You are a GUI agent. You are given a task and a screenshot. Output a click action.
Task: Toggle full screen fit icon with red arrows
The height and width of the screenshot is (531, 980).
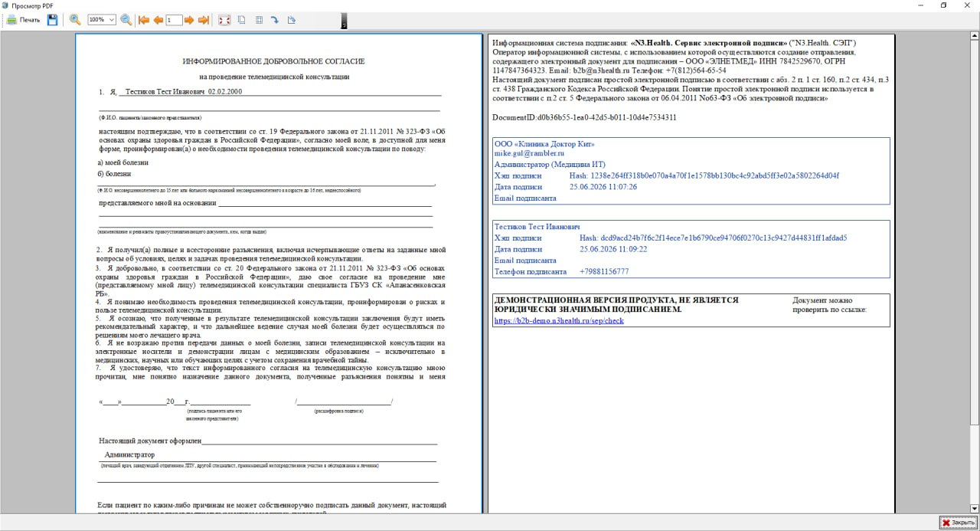(224, 20)
